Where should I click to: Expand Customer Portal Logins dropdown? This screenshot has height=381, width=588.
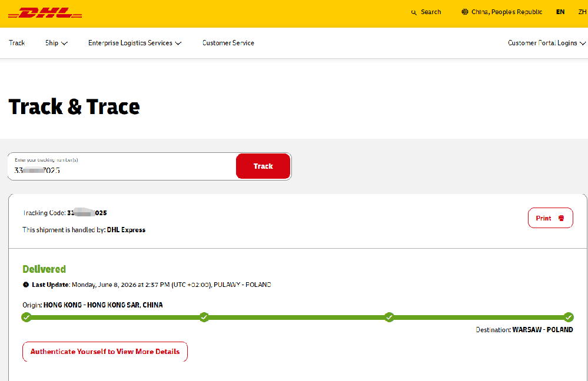point(546,43)
